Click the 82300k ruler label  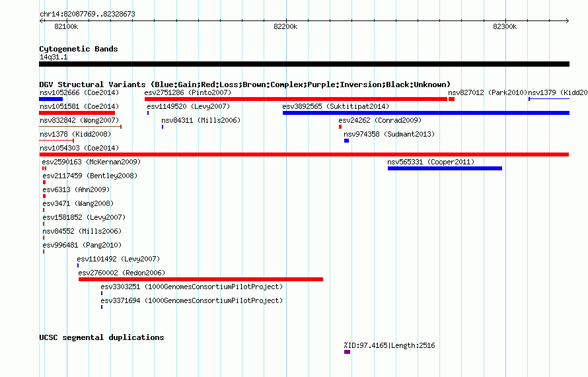click(505, 26)
